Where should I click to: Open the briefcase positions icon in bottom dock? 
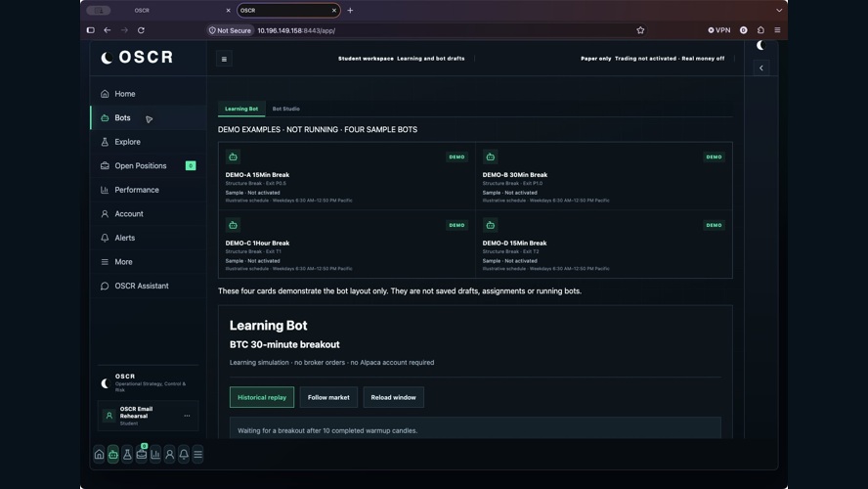tap(141, 454)
